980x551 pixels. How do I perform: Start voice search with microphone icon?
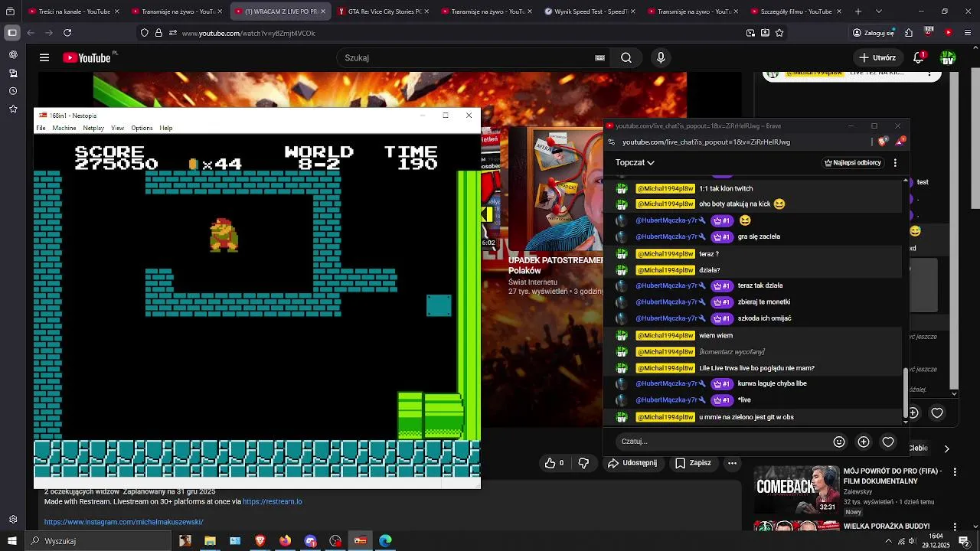[x=661, y=57]
